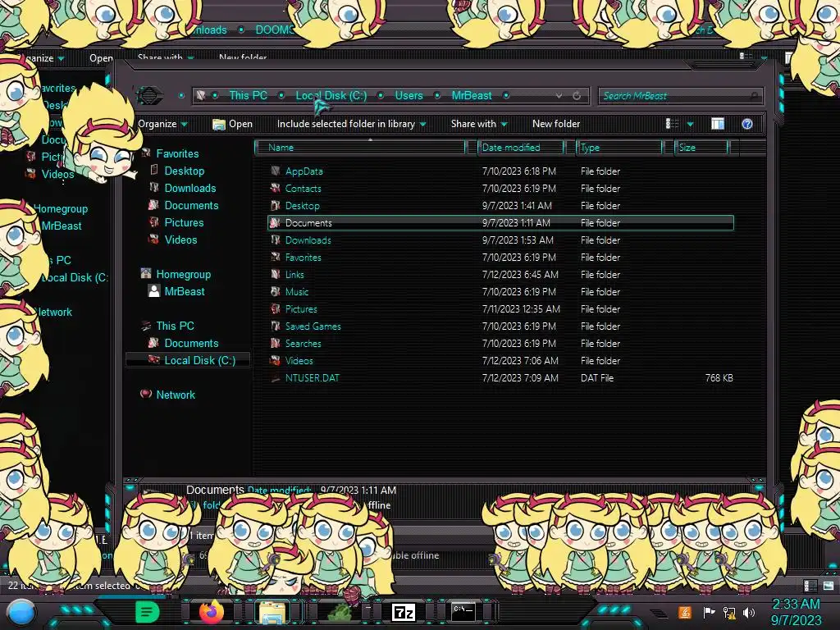The height and width of the screenshot is (630, 840).
Task: Select the Favorites folder icon in file list
Action: 276,257
